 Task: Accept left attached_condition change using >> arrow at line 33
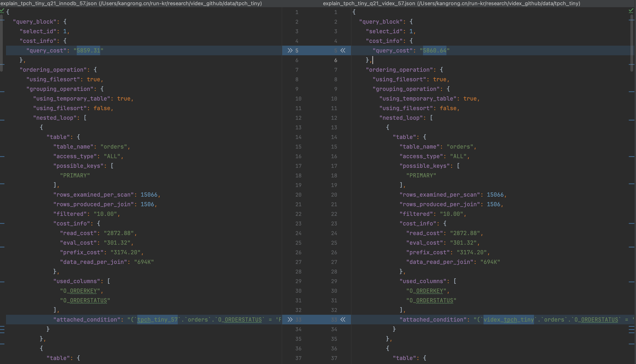point(290,320)
